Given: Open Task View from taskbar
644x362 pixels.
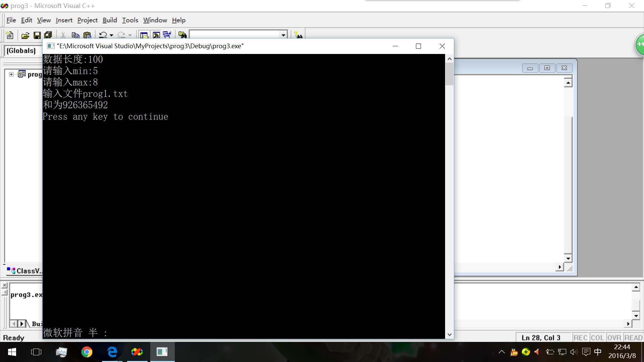Looking at the screenshot, I should coord(36,352).
